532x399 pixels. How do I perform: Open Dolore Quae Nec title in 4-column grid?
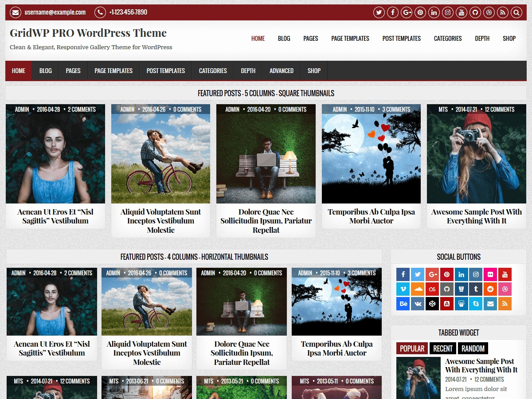click(242, 353)
